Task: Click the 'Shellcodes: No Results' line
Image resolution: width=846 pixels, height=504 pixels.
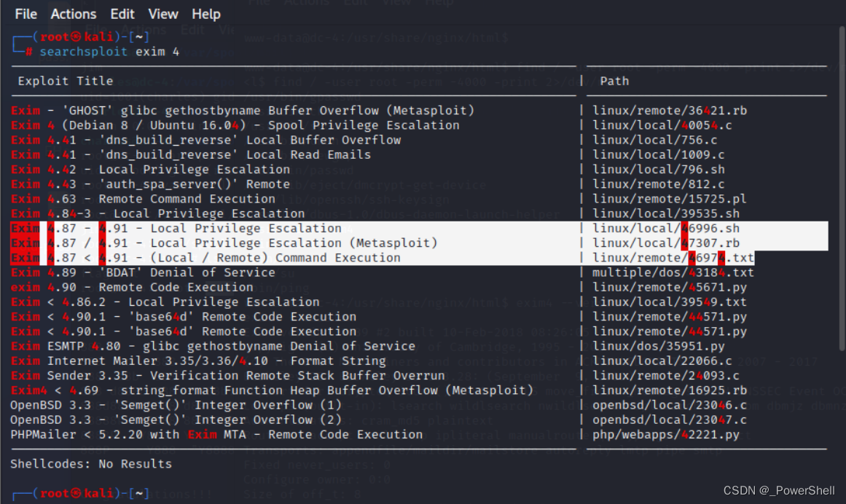Action: [x=91, y=464]
